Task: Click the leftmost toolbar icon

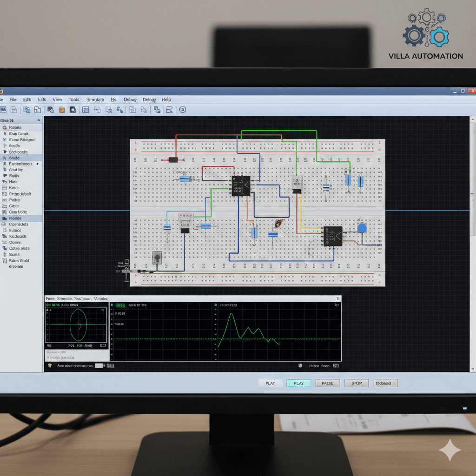Action: [3, 110]
